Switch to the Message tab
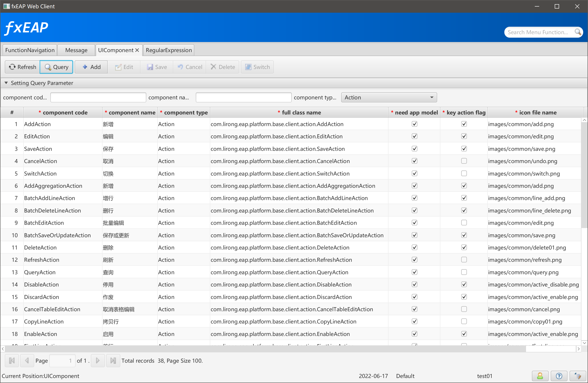Screen dimensions: 588x383 click(76, 50)
